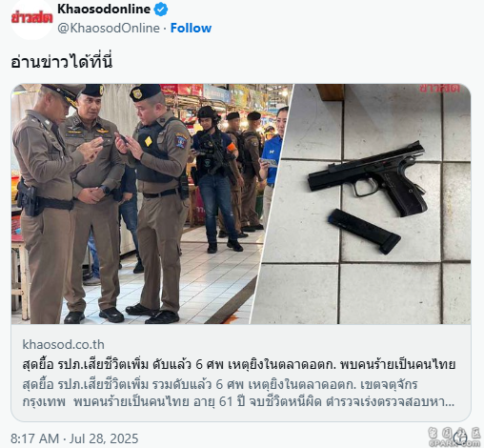484x448 pixels.
Task: Click the red Khaosod watermark on the pistol photo
Action: pyautogui.click(x=439, y=88)
